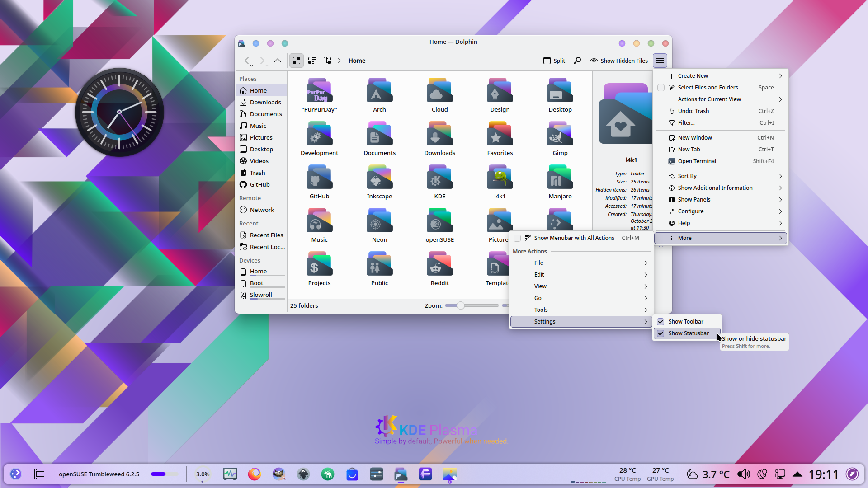This screenshot has height=488, width=868.
Task: Open Slowroll device in sidebar
Action: click(262, 295)
